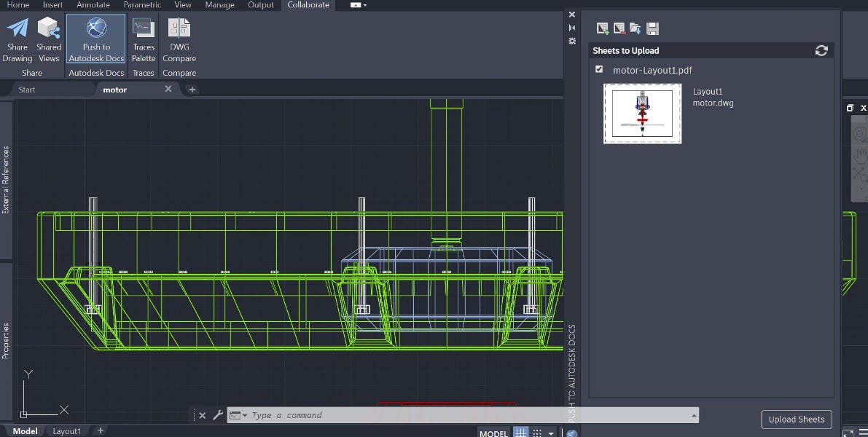
Task: Uncheck the motor-Layout1.pdf checkbox
Action: 598,70
